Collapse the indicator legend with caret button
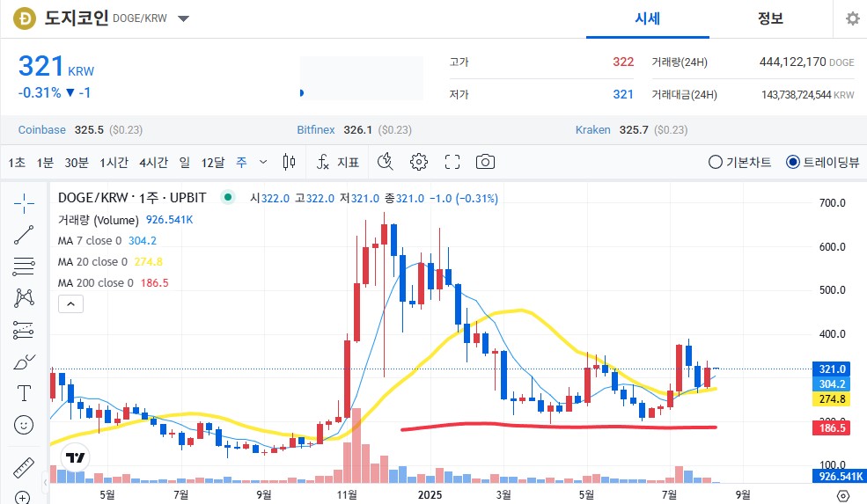This screenshot has height=504, width=867. click(x=70, y=304)
